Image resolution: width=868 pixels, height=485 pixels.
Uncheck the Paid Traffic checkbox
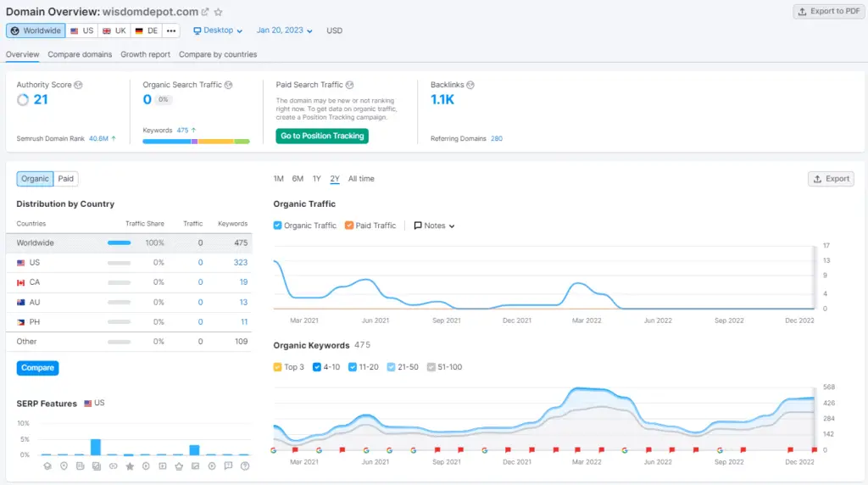(x=348, y=226)
